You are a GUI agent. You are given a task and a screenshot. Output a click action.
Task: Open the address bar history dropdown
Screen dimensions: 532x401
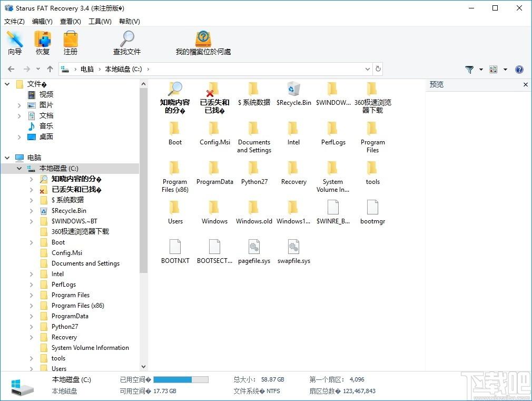coord(368,69)
